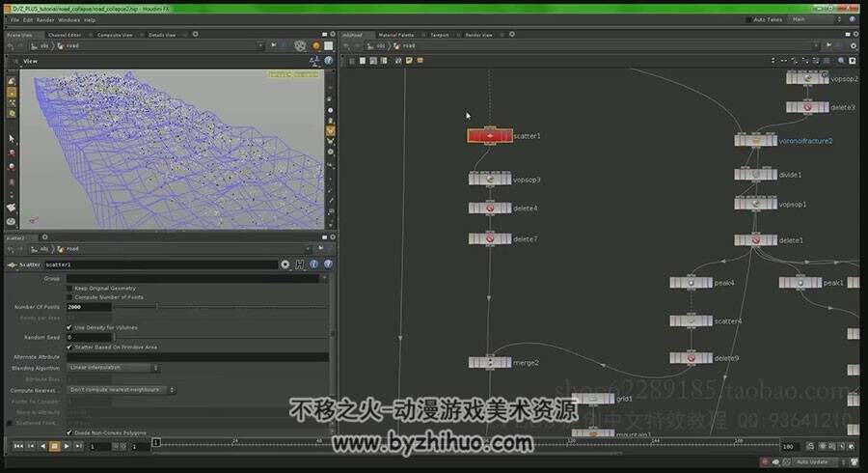The height and width of the screenshot is (473, 868).
Task: Click the play backward button
Action: click(42, 445)
